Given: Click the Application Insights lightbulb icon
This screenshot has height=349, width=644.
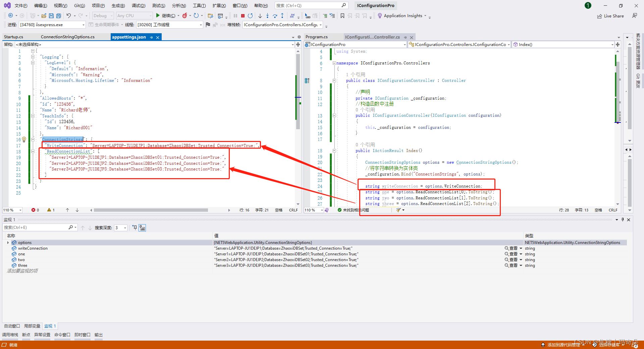Looking at the screenshot, I should pyautogui.click(x=380, y=15).
